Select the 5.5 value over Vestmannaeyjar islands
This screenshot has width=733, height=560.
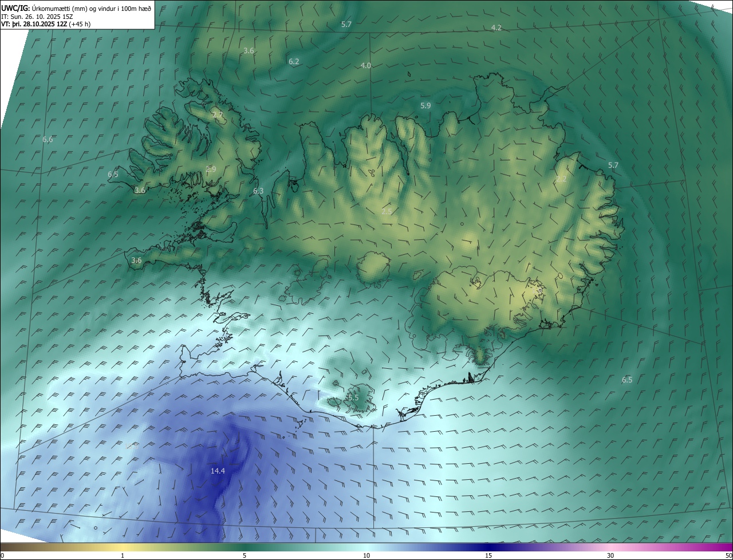[353, 397]
